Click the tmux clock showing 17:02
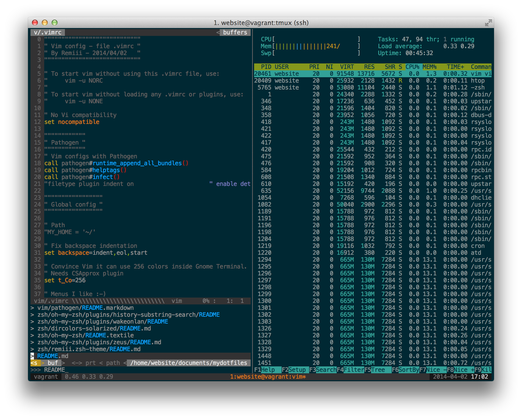 479,377
